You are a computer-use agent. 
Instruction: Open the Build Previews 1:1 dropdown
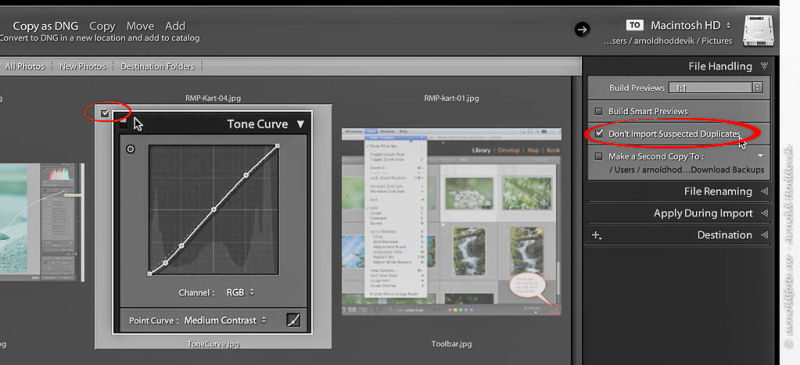coord(716,88)
